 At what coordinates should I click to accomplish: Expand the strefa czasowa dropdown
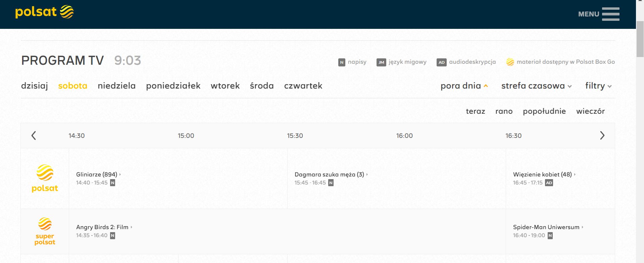536,86
